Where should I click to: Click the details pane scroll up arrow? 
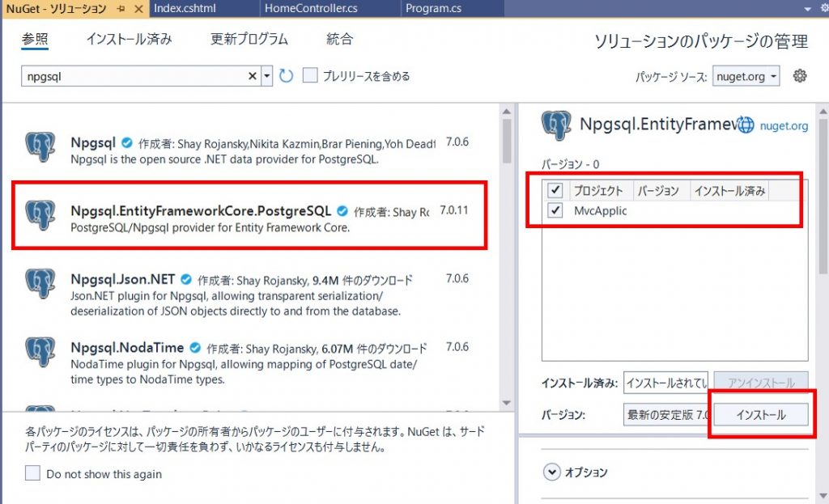[823, 111]
